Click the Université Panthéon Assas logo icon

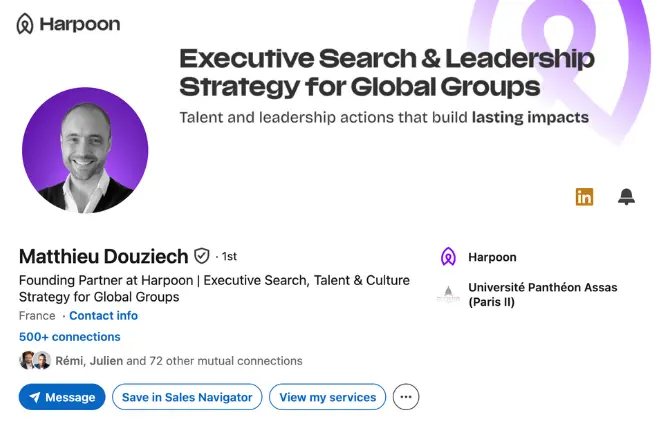448,294
